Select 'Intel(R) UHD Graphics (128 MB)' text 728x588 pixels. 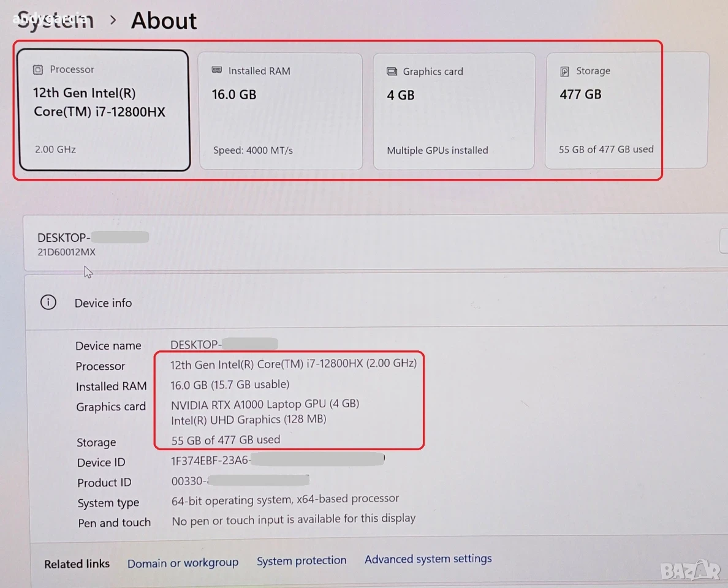tap(248, 420)
